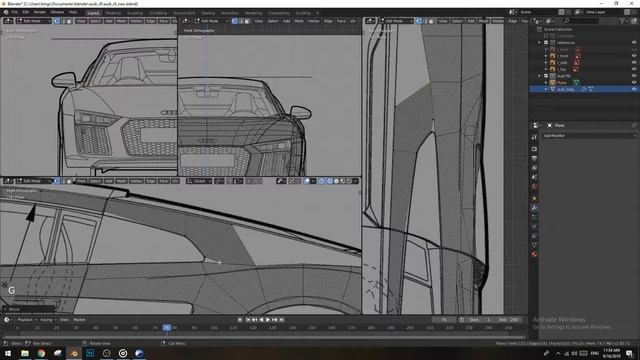Switch to the Modeling workspace tab

point(113,13)
